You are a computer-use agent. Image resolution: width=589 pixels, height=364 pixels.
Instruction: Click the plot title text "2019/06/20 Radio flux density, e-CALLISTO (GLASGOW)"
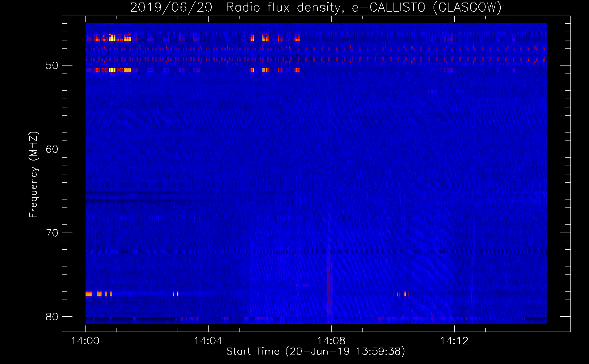[316, 7]
